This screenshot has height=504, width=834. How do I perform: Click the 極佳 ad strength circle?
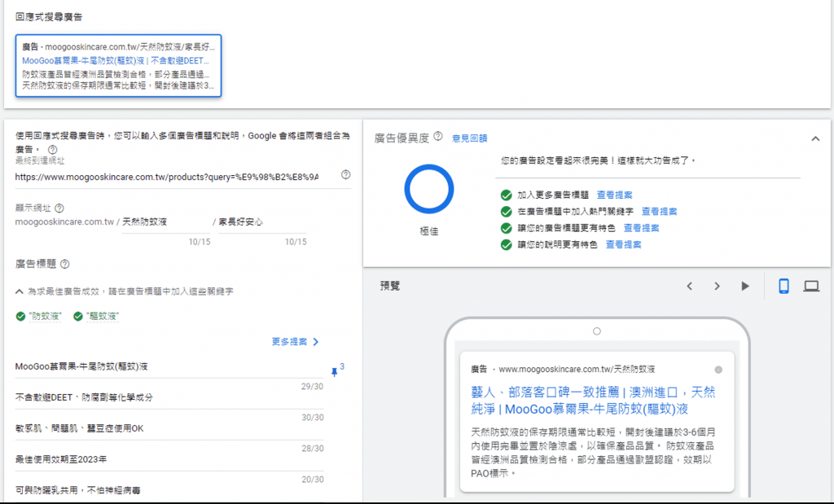pyautogui.click(x=428, y=189)
